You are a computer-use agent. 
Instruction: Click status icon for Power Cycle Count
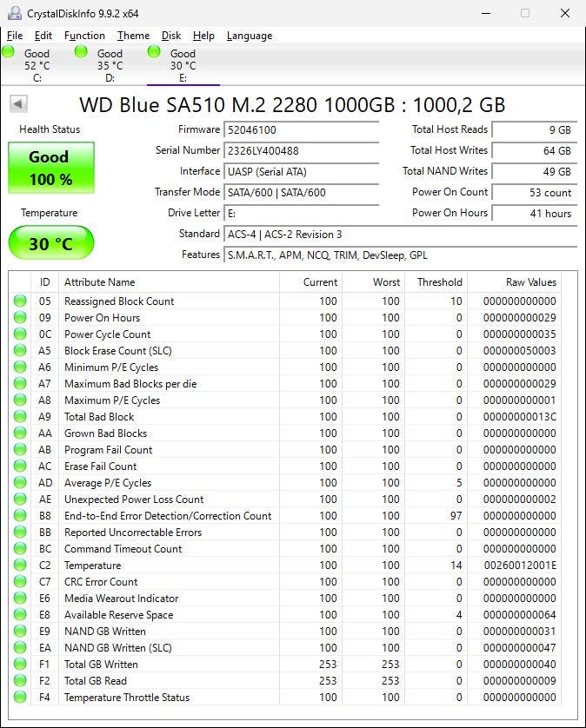[x=20, y=334]
